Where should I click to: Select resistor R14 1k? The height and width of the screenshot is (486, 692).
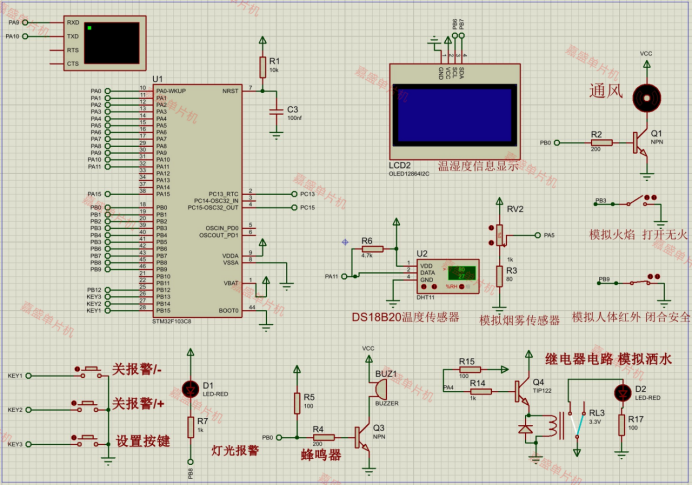pyautogui.click(x=480, y=391)
